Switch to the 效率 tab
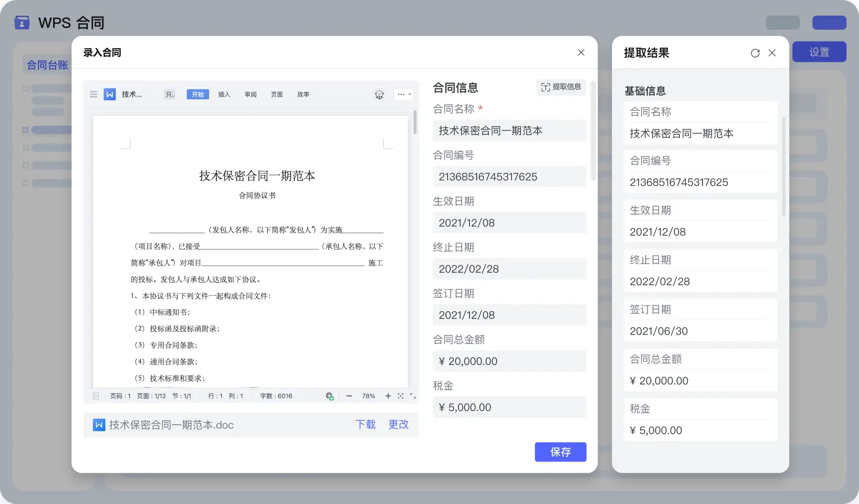 [x=303, y=95]
